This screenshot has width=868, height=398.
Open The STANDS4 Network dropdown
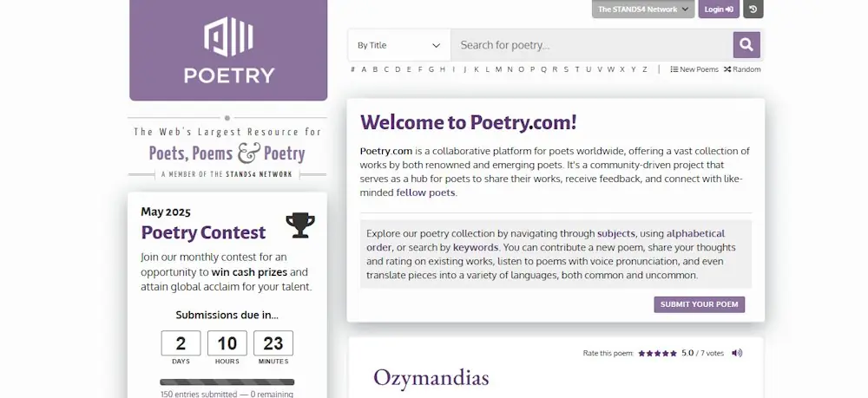tap(642, 9)
